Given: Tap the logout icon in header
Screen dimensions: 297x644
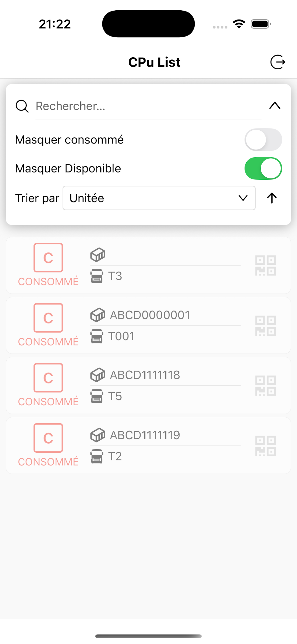Looking at the screenshot, I should (277, 62).
